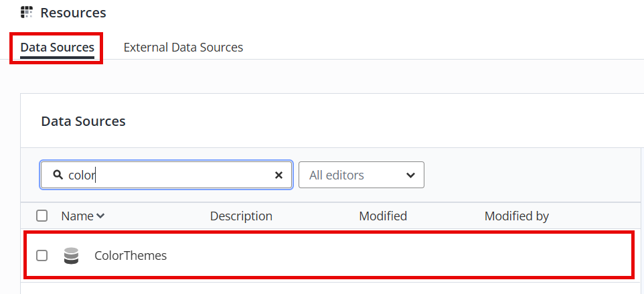Open the All editors dropdown
644x294 pixels.
361,175
